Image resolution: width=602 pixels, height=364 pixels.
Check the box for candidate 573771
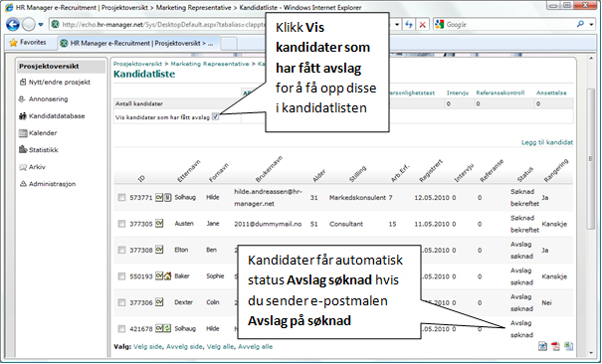coord(121,197)
